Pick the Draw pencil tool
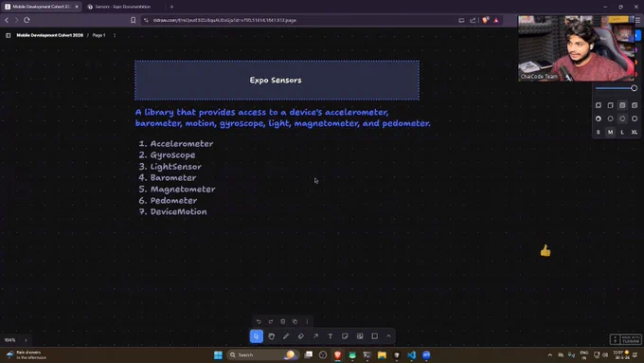Image resolution: width=644 pixels, height=363 pixels. 286,336
